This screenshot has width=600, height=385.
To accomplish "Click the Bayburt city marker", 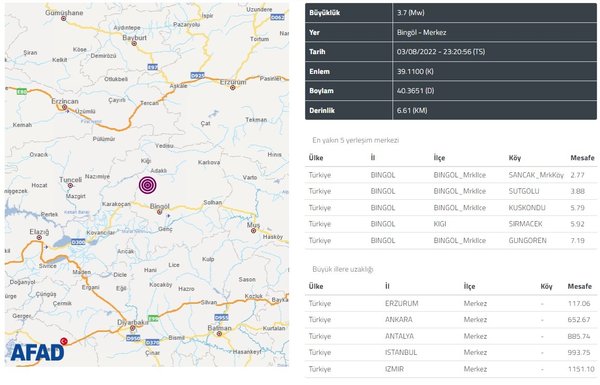I will (134, 44).
